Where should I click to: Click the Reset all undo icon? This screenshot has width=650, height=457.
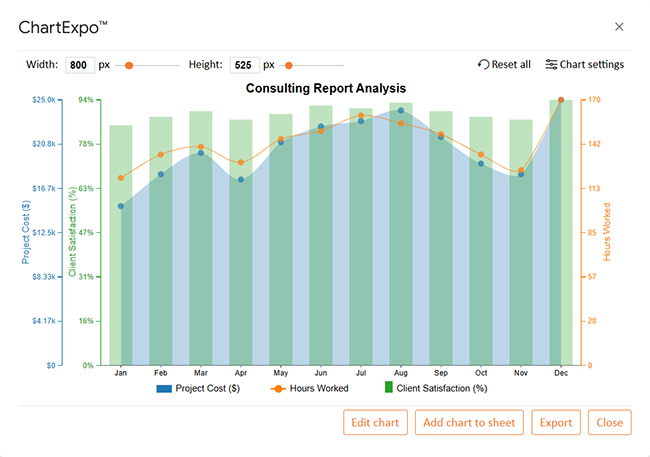tap(484, 65)
